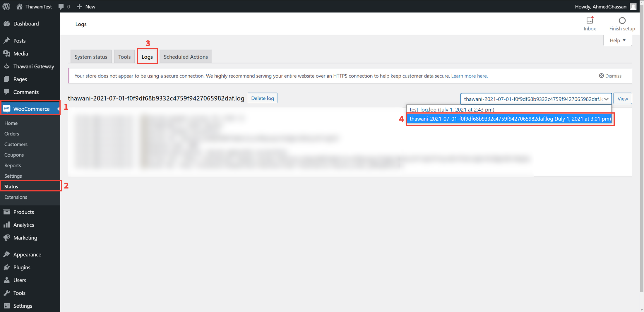Click the Products icon in sidebar
The height and width of the screenshot is (312, 644).
7,212
